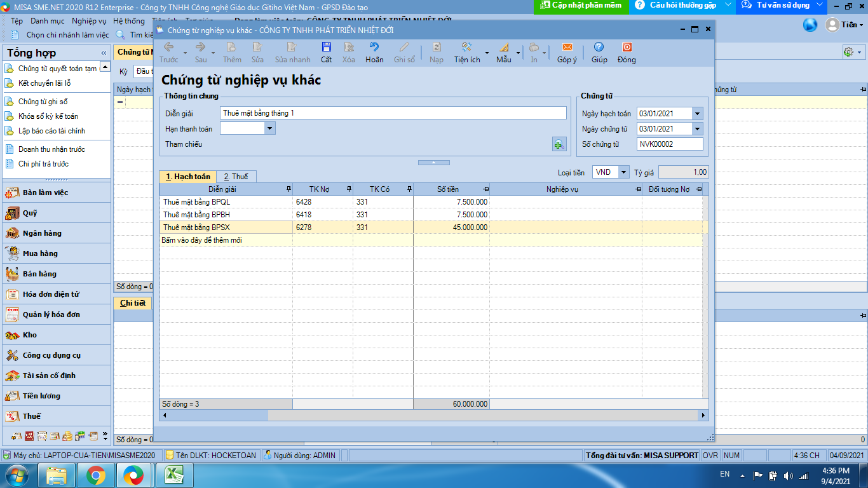Open the Nghiệp vụ menu
Image resolution: width=868 pixels, height=488 pixels.
[89, 21]
